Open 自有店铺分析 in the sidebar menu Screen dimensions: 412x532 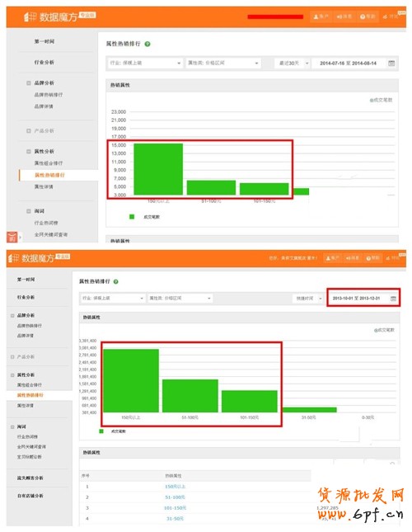pyautogui.click(x=30, y=496)
